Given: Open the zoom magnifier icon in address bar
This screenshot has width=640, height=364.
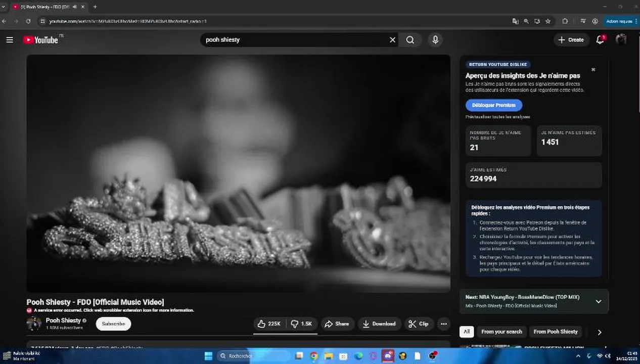Looking at the screenshot, I should [x=526, y=21].
